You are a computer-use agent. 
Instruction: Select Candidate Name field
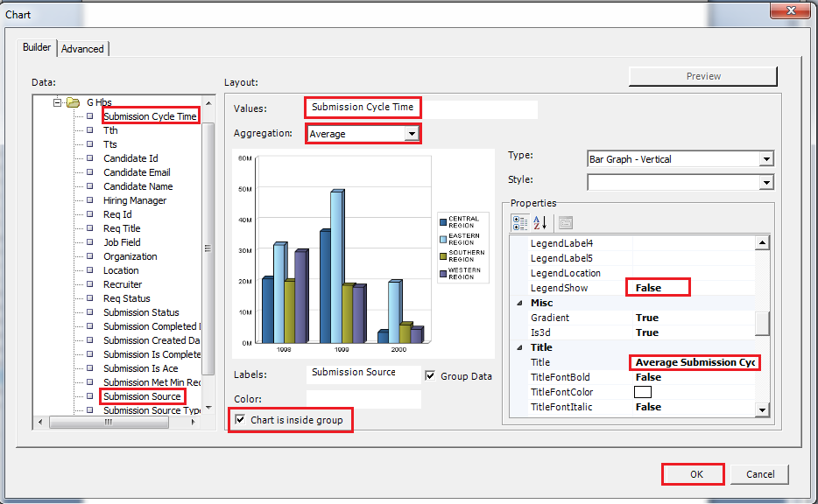(138, 186)
